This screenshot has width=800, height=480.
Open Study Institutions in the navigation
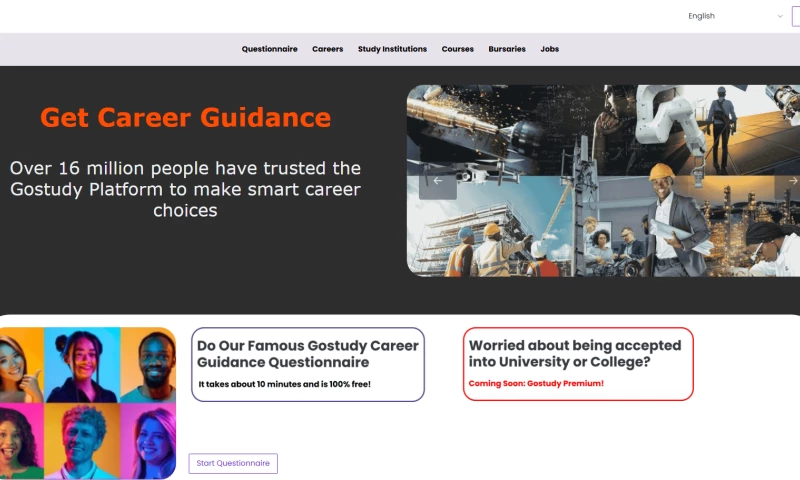(392, 49)
